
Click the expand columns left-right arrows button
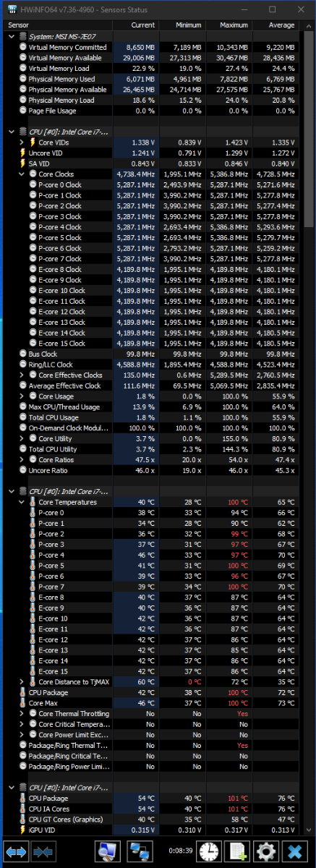(x=16, y=851)
